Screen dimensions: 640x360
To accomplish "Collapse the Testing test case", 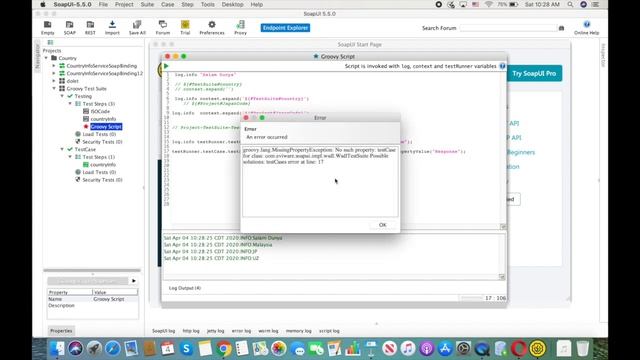I will [x=62, y=96].
